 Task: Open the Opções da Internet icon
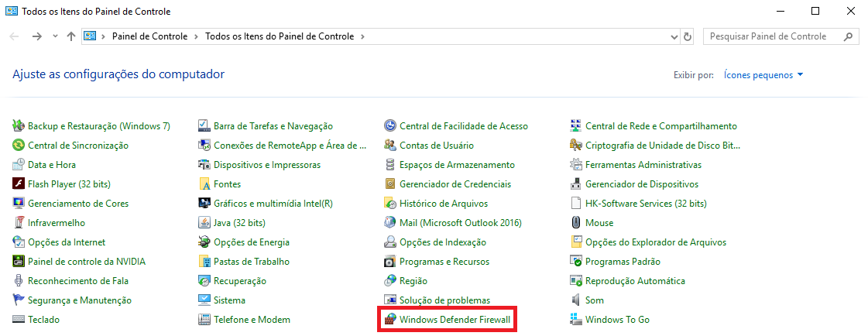[x=19, y=242]
